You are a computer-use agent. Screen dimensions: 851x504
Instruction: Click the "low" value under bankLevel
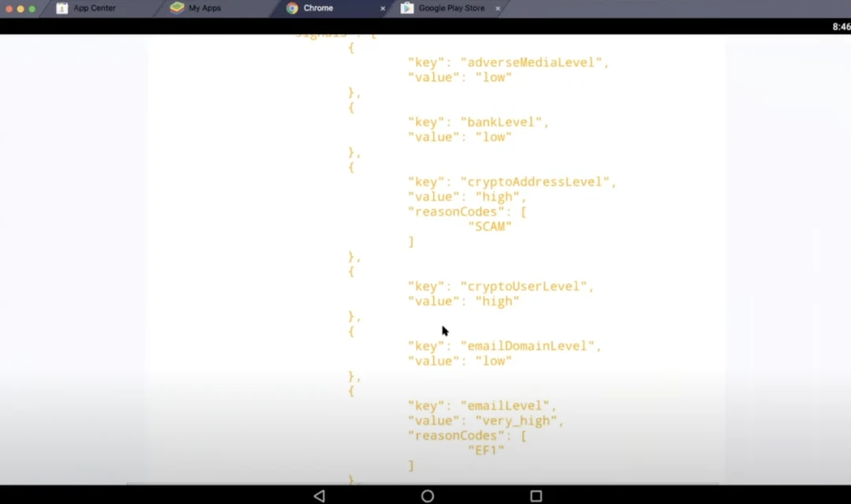coord(493,137)
